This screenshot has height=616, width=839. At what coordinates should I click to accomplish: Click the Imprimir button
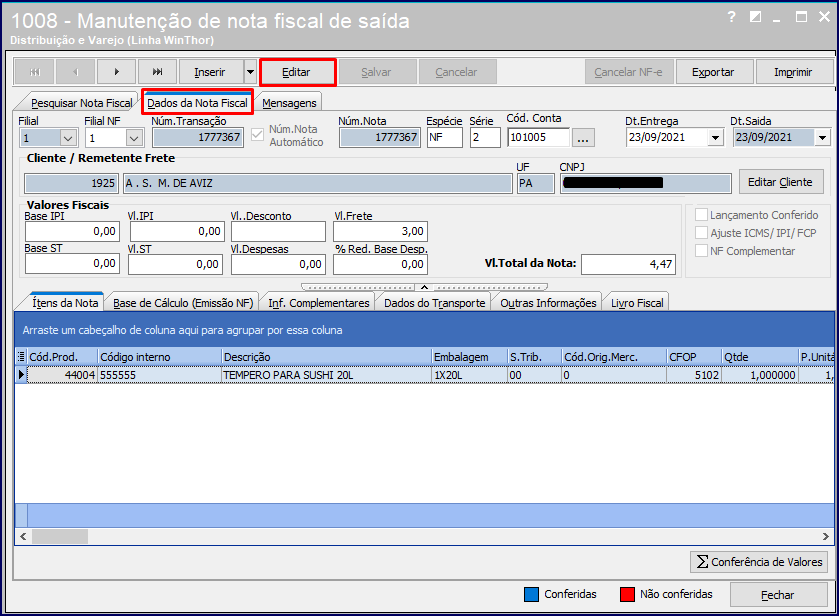(x=793, y=72)
